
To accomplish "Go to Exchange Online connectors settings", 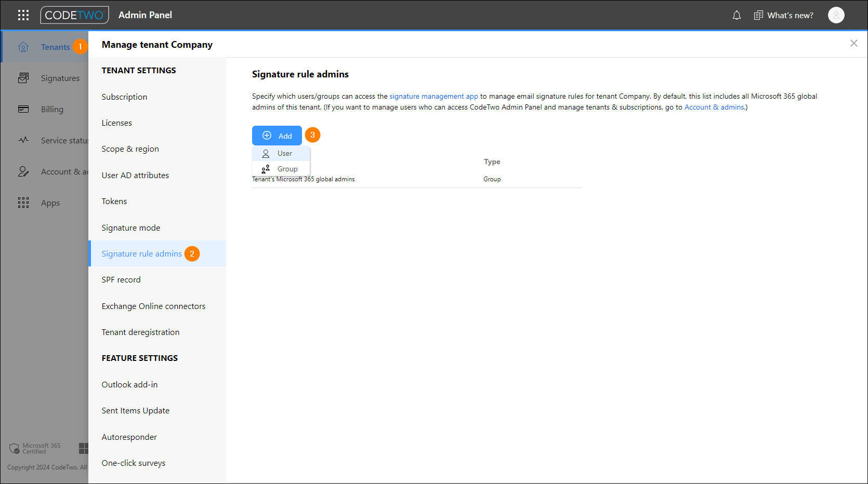I will [153, 306].
